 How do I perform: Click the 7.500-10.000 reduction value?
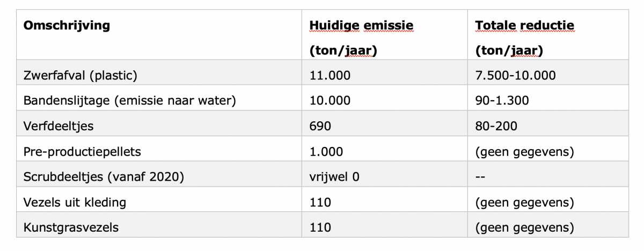(x=515, y=75)
